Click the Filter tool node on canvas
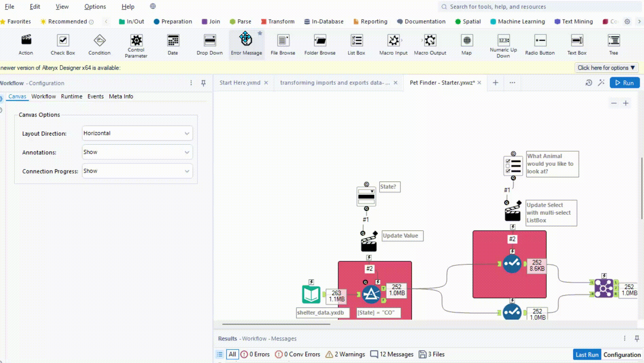Image resolution: width=644 pixels, height=363 pixels. click(x=371, y=294)
